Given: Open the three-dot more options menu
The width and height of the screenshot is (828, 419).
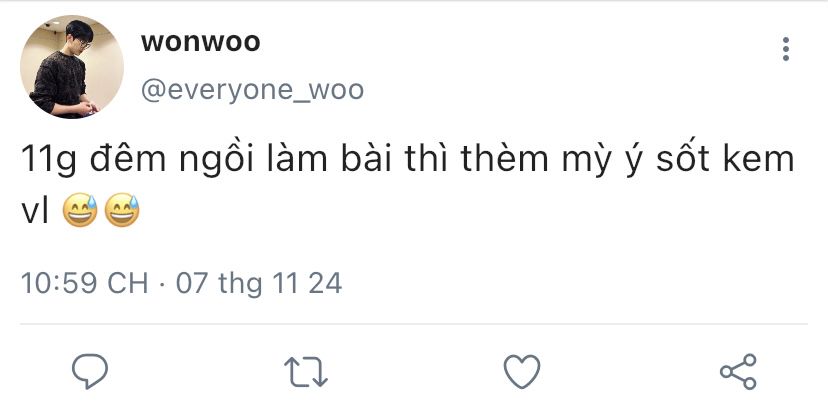Looking at the screenshot, I should tap(786, 49).
